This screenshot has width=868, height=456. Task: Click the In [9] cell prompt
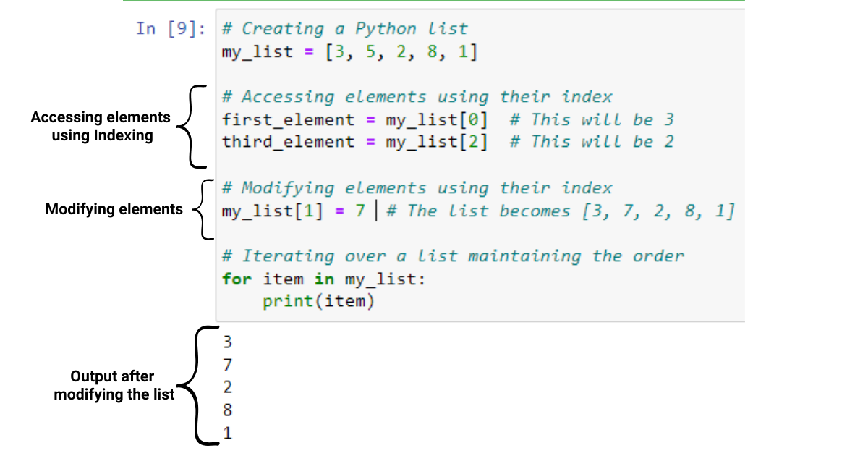[171, 29]
